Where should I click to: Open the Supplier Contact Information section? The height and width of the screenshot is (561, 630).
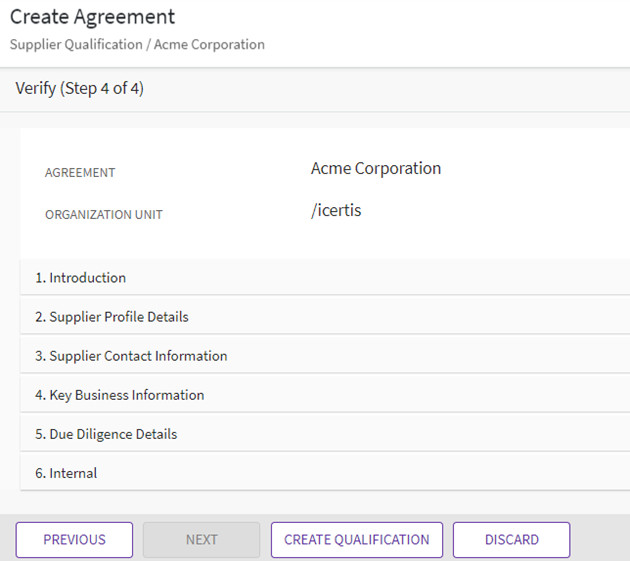coord(131,356)
